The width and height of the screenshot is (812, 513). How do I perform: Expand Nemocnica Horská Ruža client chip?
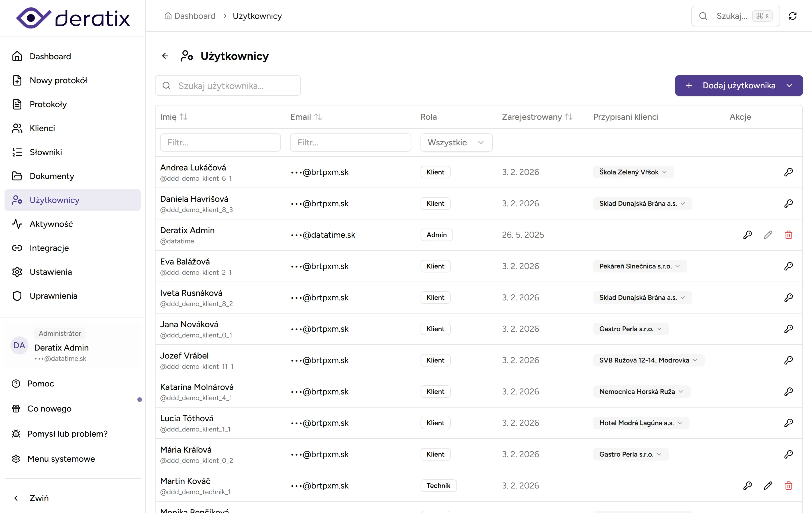coord(641,392)
